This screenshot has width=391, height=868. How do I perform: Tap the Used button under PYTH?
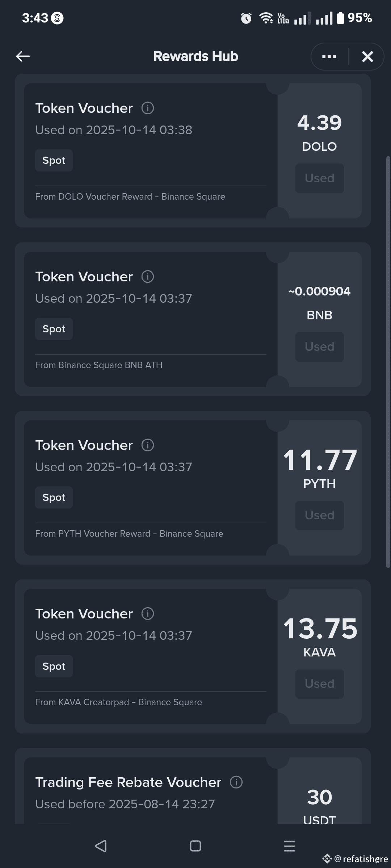pos(319,515)
